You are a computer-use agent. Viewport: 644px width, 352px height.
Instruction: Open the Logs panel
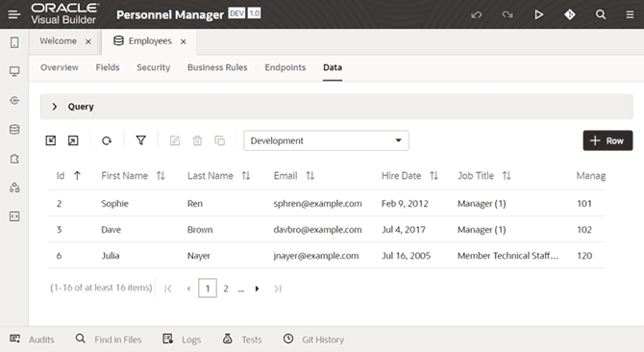182,339
